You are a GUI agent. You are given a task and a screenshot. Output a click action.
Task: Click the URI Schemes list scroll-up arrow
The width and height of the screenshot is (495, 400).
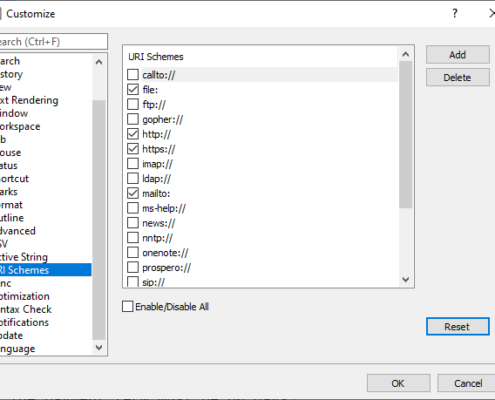tap(405, 54)
